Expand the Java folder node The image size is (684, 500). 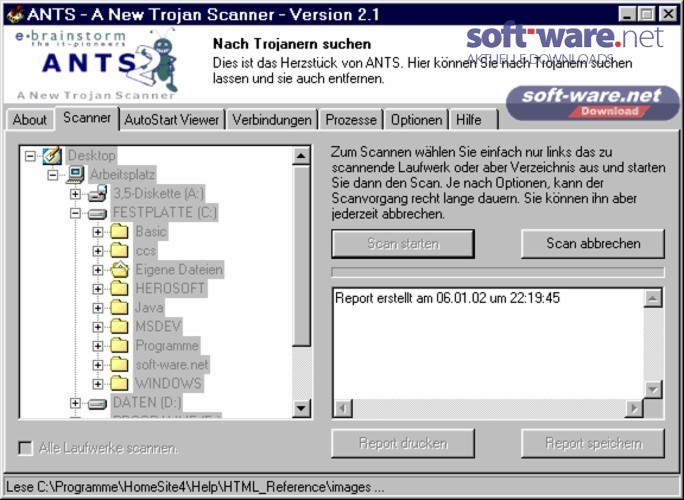(98, 308)
